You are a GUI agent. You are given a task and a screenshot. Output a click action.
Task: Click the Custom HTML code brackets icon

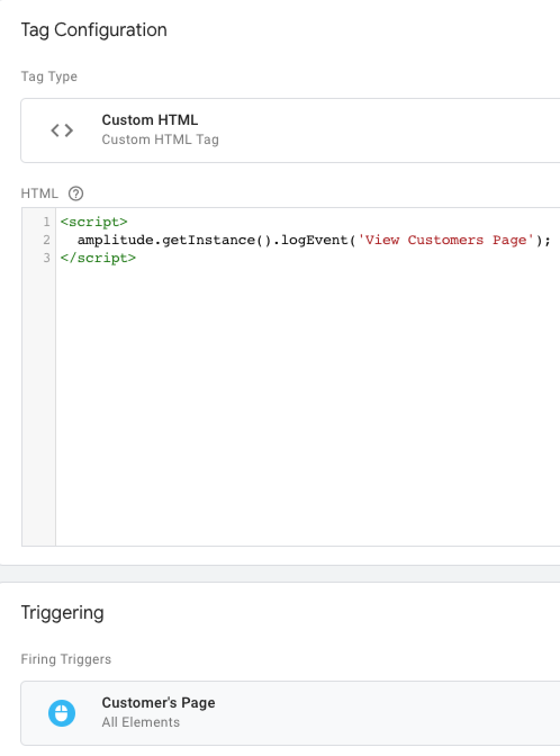pos(62,130)
